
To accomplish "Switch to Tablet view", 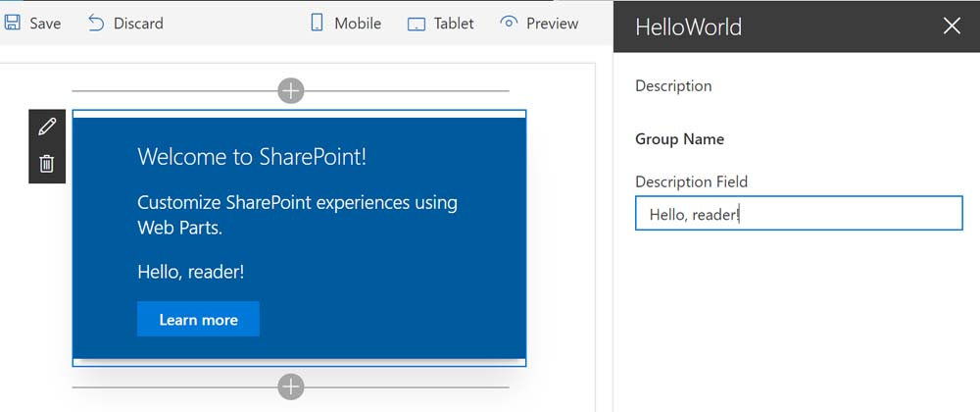I will tap(416, 24).
